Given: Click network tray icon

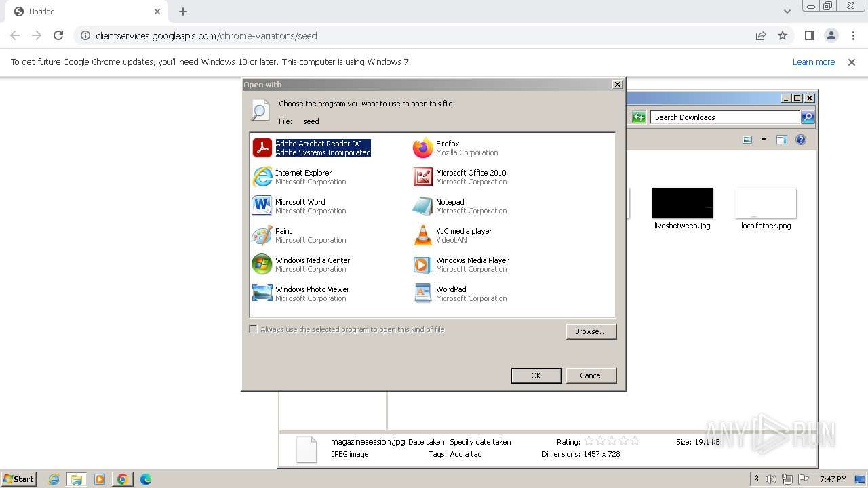Looking at the screenshot, I should click(787, 479).
